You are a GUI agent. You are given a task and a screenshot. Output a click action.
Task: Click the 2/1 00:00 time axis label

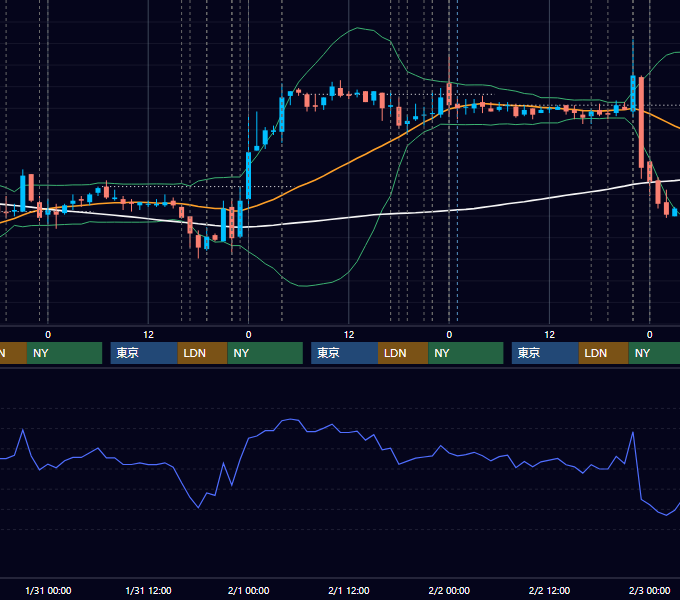coord(248,590)
